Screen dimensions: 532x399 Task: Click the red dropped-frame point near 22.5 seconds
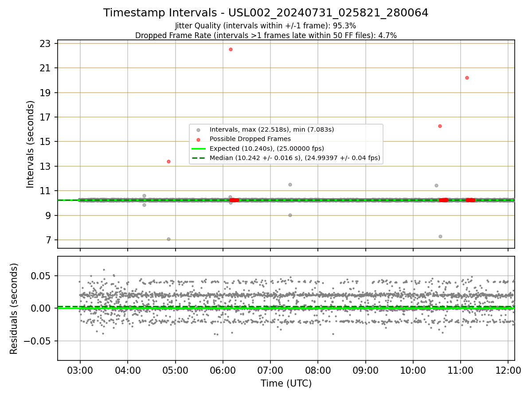[x=231, y=49]
